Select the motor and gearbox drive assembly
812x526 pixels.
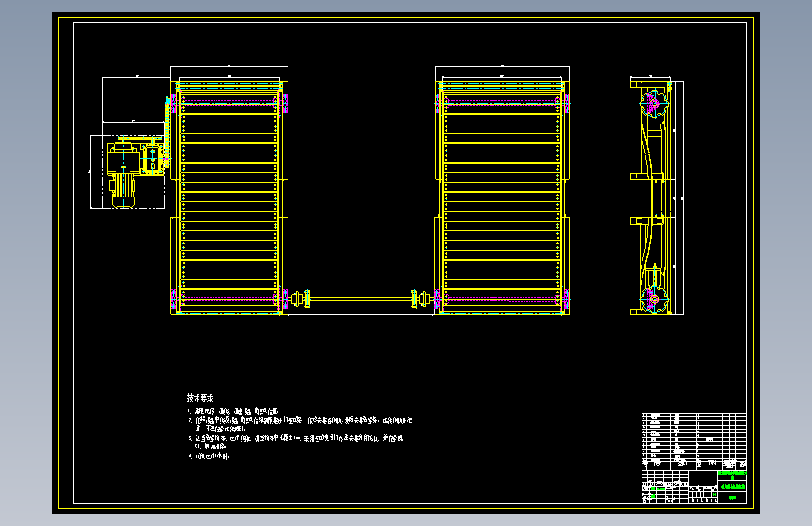[x=136, y=171]
